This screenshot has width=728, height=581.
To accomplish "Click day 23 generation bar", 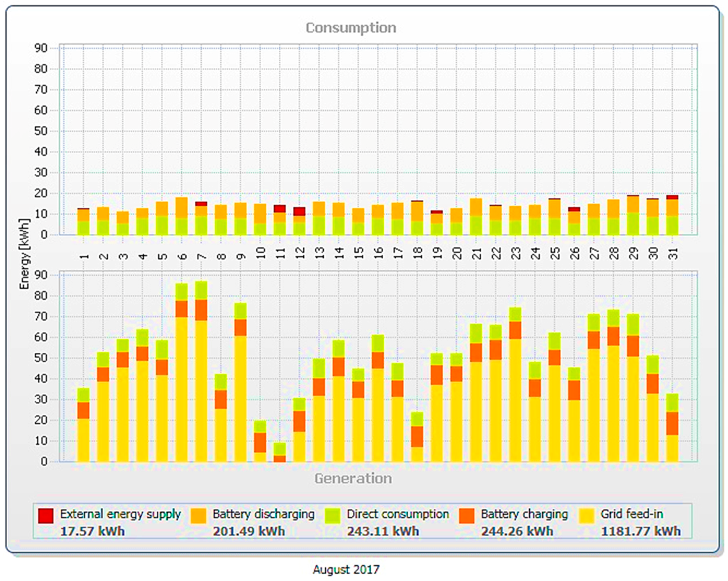I will (515, 385).
